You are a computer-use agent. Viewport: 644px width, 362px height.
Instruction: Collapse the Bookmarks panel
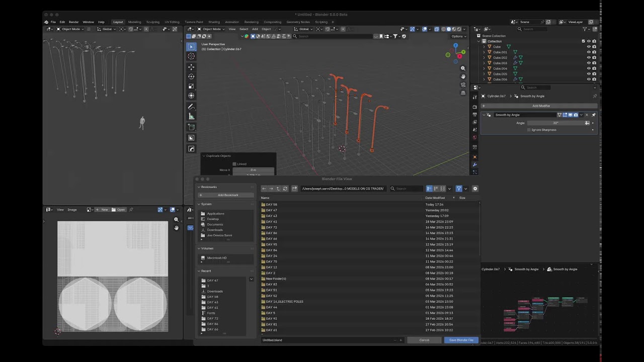tap(199, 187)
